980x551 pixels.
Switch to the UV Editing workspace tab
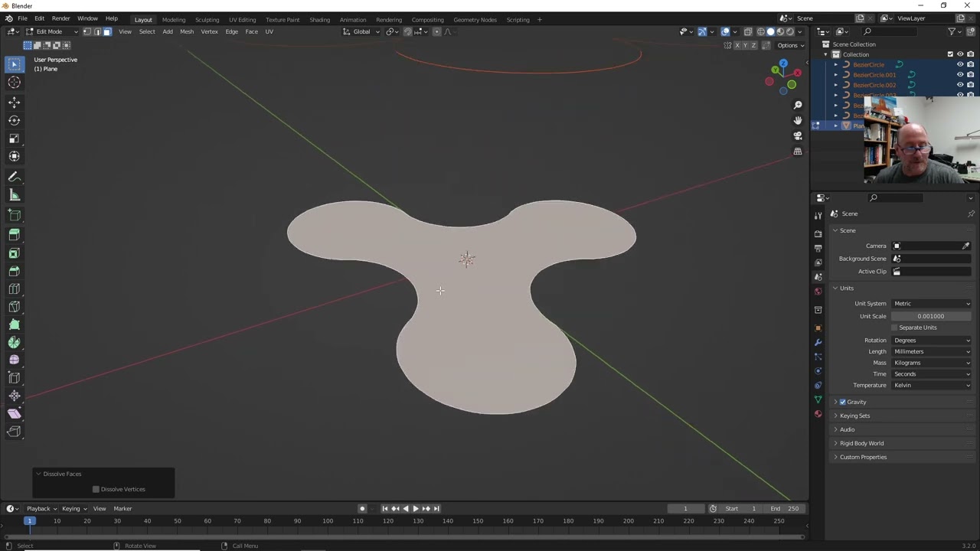[242, 19]
